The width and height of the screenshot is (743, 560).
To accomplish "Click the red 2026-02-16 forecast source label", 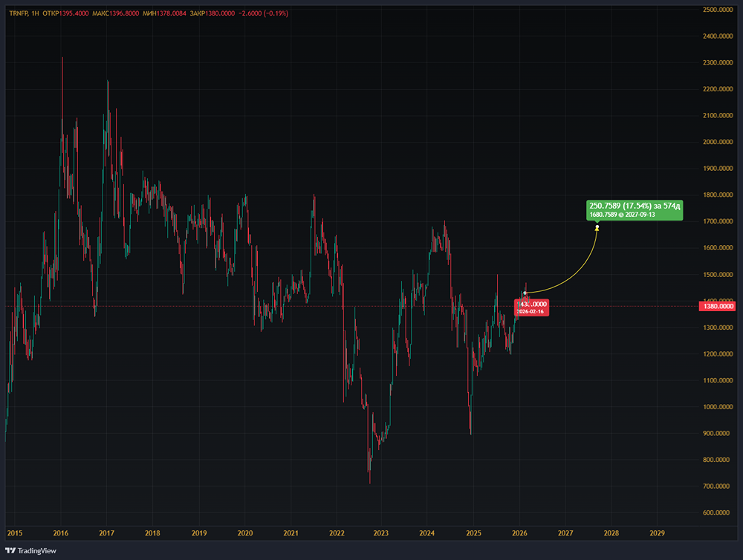I will 532,307.
